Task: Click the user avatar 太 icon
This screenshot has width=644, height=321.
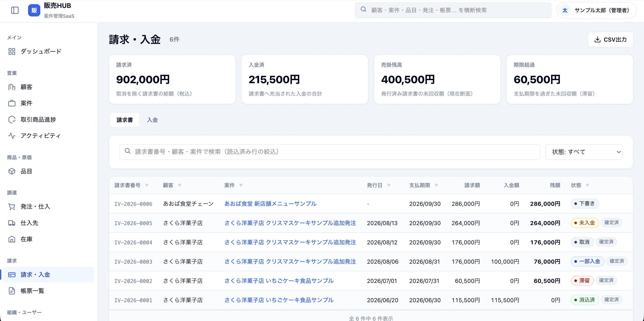Action: [x=565, y=10]
